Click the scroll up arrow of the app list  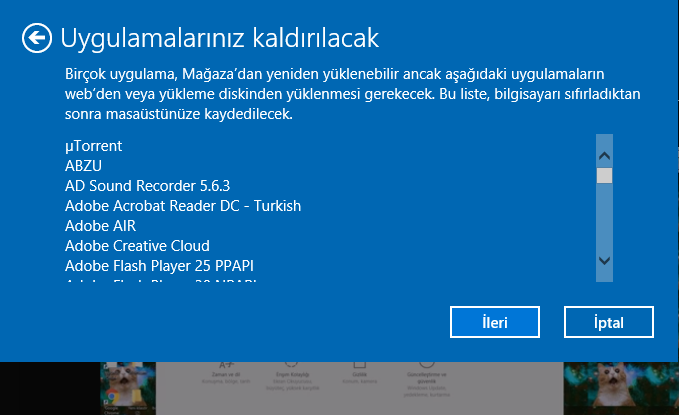tap(604, 156)
